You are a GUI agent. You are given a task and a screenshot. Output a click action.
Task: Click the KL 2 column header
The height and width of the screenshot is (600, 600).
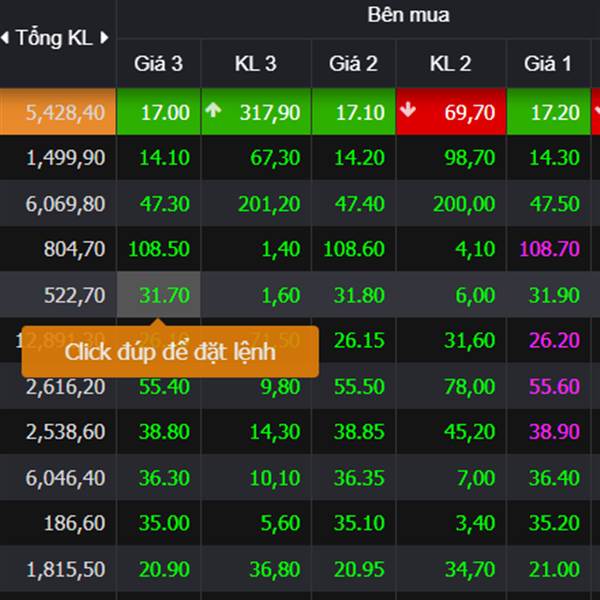point(450,64)
